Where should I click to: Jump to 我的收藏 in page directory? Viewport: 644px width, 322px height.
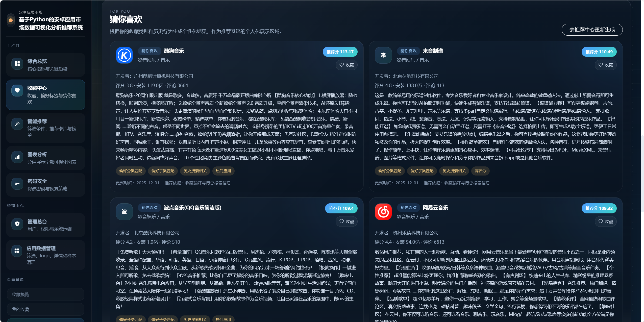pyautogui.click(x=45, y=309)
